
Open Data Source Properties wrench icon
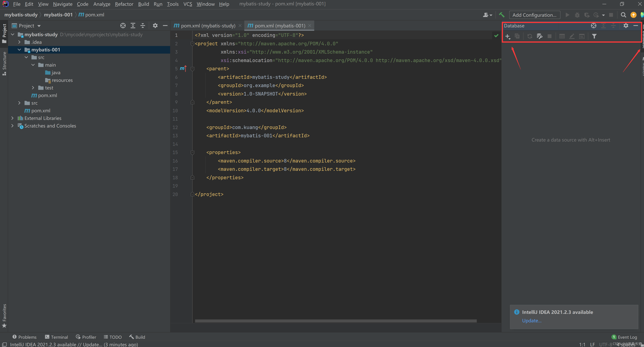point(539,36)
